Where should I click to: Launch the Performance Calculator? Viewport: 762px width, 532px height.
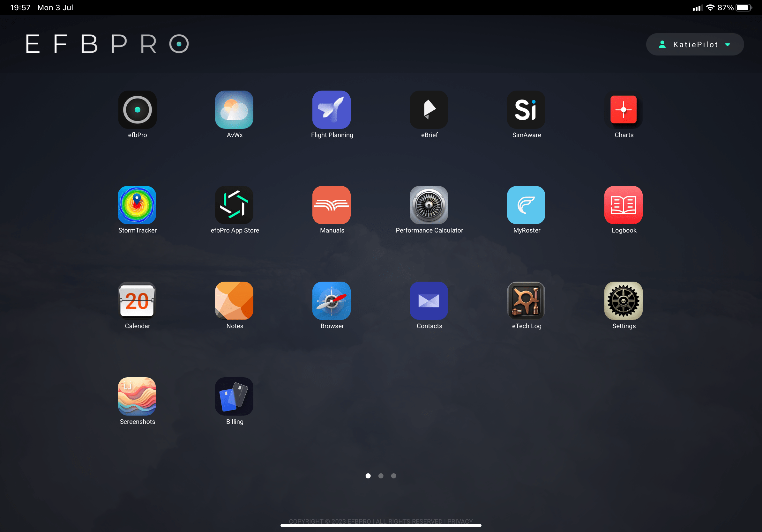point(429,205)
